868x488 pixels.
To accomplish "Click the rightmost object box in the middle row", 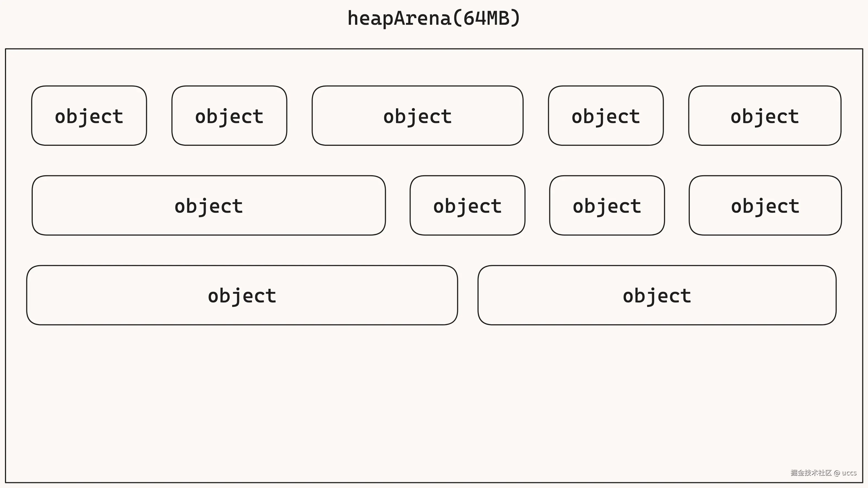I will click(765, 205).
